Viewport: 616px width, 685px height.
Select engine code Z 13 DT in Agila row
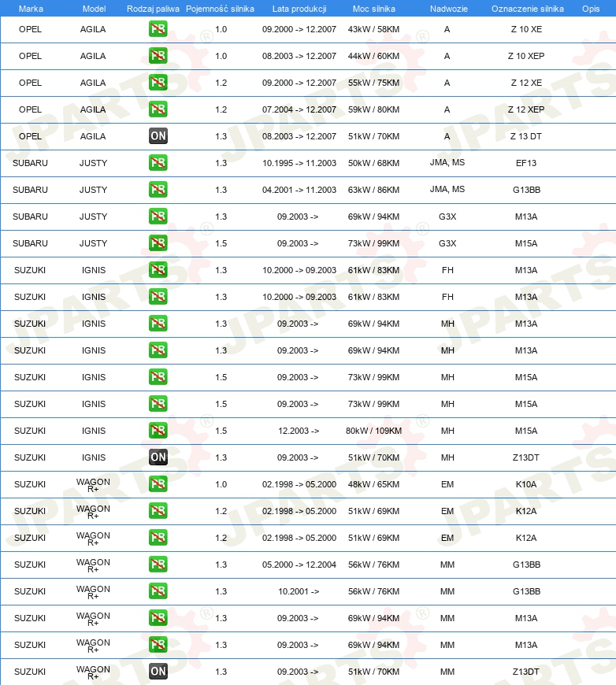click(526, 136)
